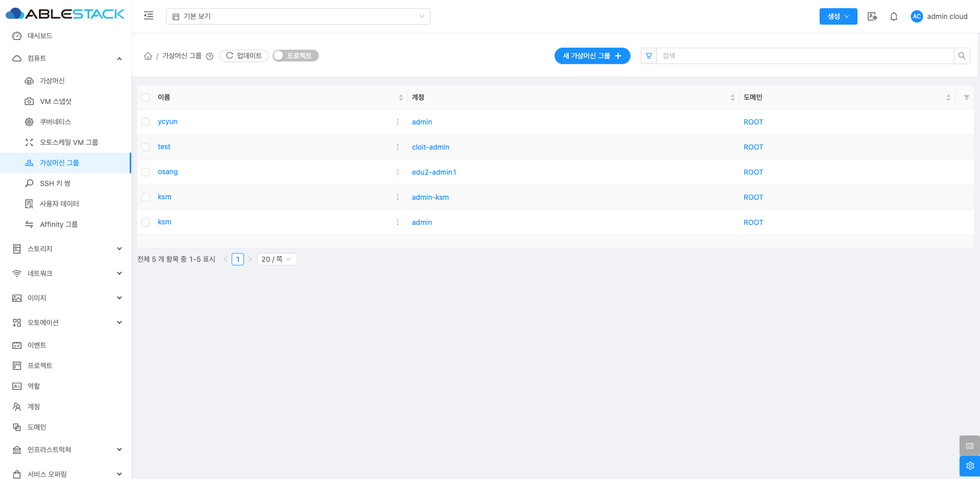The width and height of the screenshot is (980, 479).
Task: Sort table by 계정 column
Action: point(732,97)
